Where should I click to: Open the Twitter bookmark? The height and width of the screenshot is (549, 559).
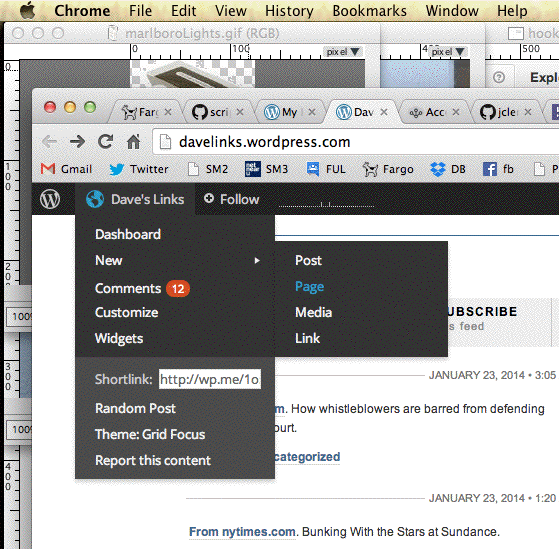(139, 169)
